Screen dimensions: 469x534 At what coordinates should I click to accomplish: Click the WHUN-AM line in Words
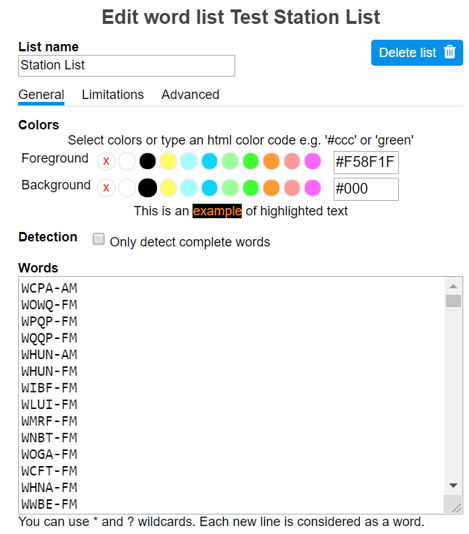click(49, 355)
